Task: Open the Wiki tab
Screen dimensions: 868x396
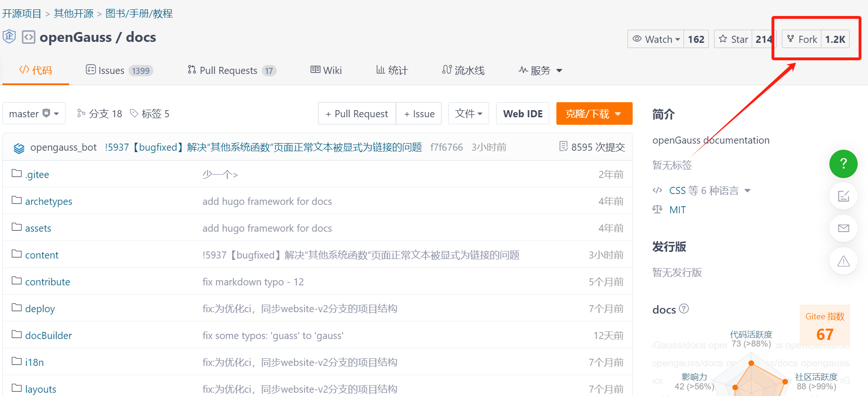Action: [326, 71]
